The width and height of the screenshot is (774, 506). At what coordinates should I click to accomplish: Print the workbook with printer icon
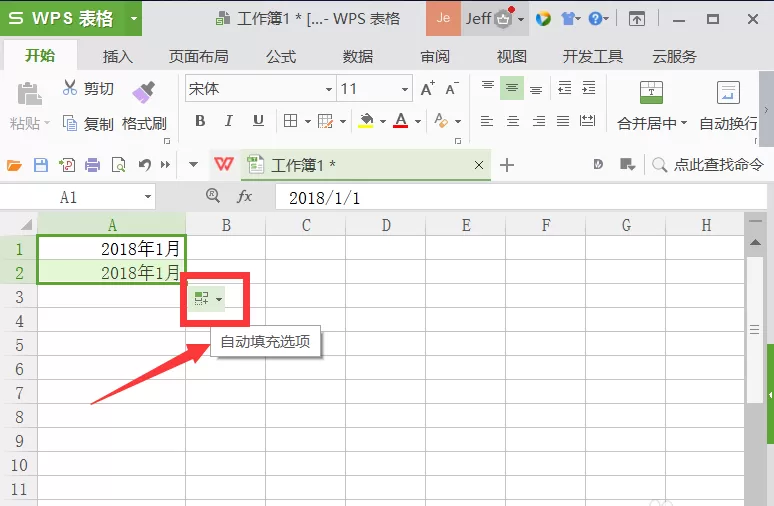92,165
